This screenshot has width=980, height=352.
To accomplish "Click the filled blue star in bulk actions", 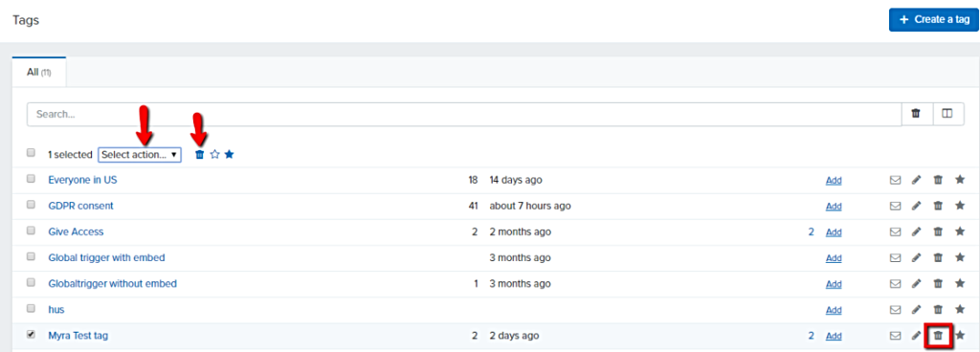I will [x=230, y=154].
